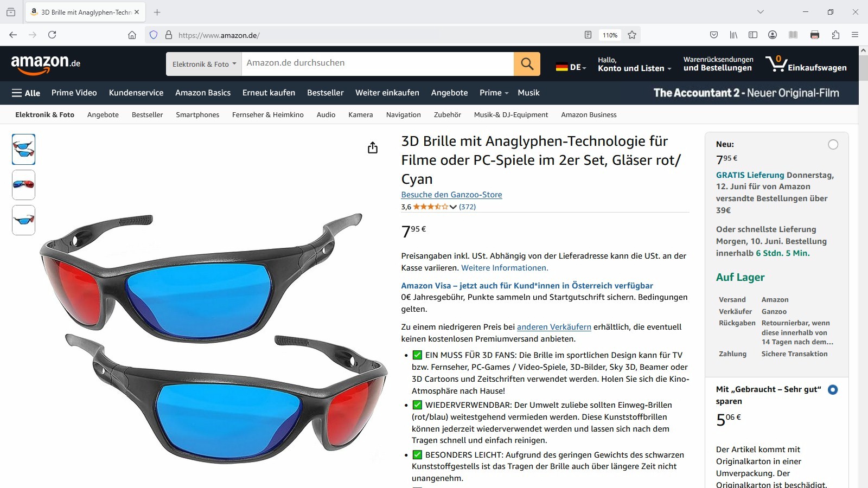Expand the Konto und Listen menu

pos(634,64)
